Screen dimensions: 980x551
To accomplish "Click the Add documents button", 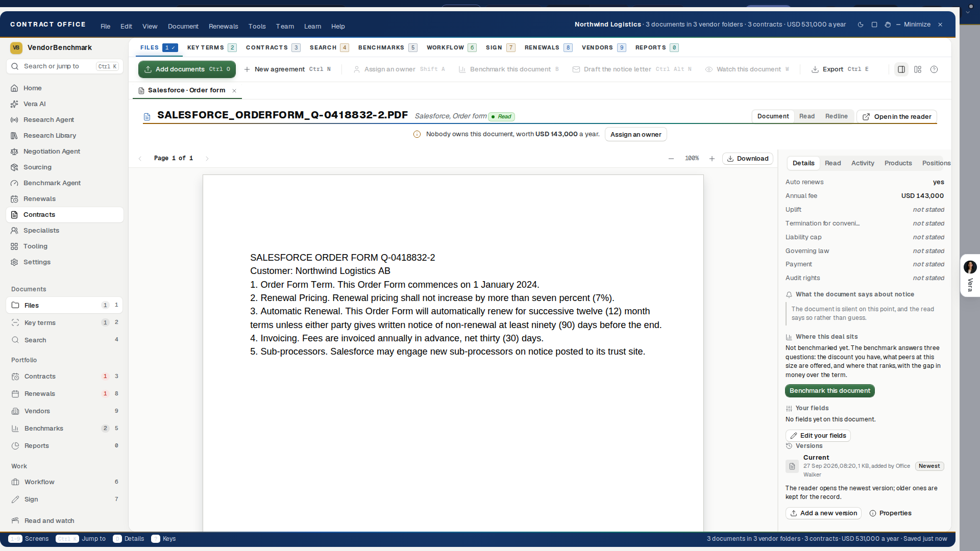I will [187, 69].
